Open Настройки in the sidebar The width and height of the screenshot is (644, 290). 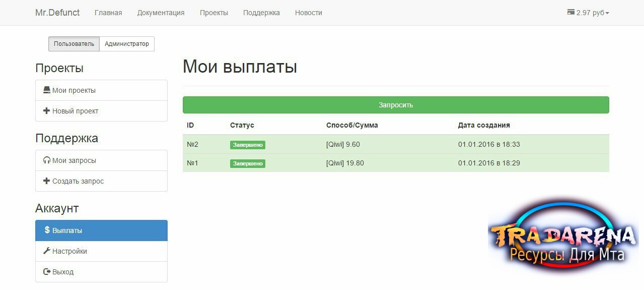pos(101,251)
